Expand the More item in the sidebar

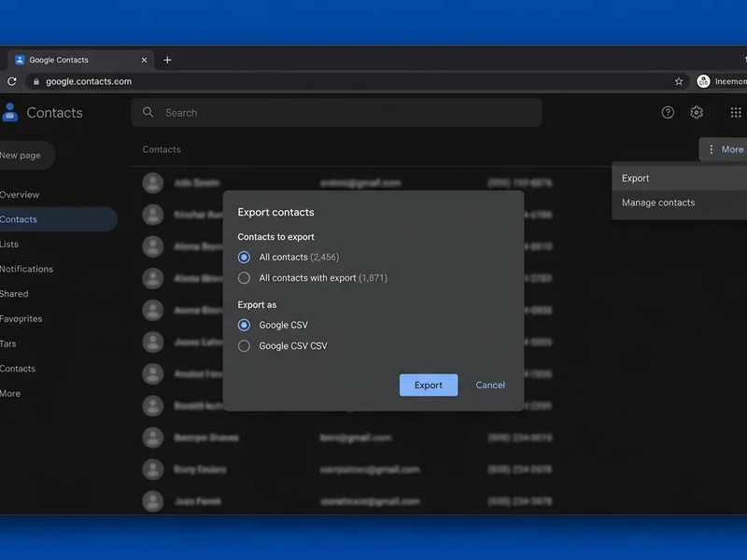[9, 393]
